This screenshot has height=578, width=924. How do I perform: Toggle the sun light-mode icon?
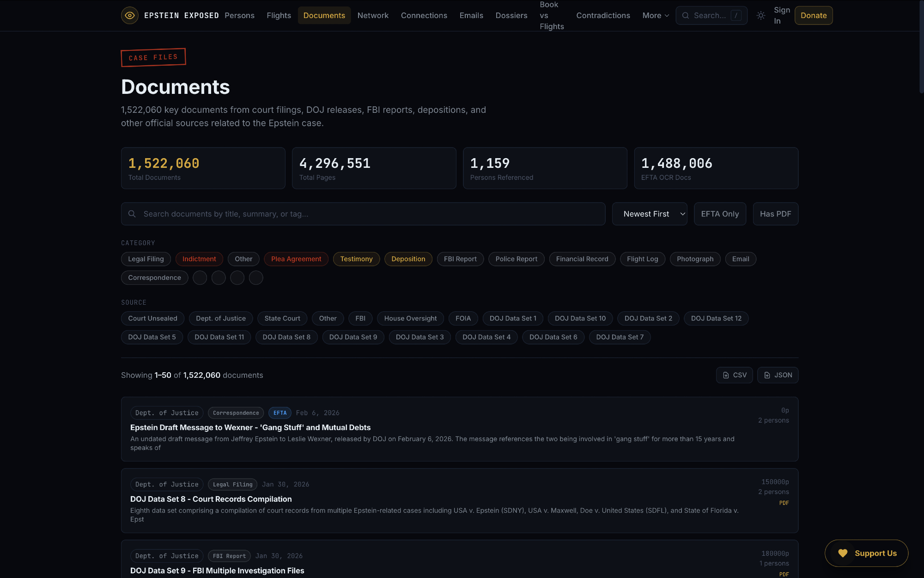click(x=761, y=15)
